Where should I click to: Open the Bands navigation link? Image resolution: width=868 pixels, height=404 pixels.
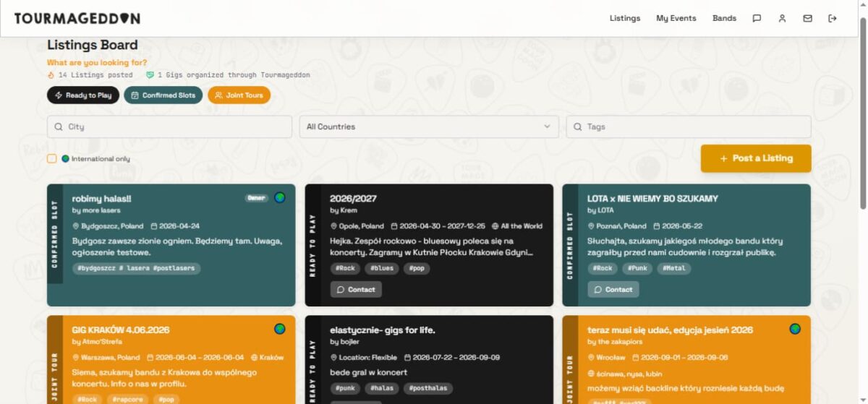click(x=724, y=18)
